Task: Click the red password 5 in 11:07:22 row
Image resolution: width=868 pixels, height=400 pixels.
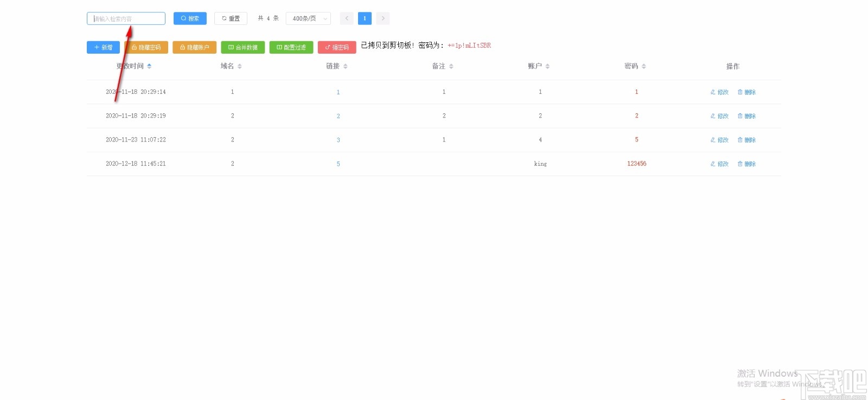Action: tap(637, 140)
